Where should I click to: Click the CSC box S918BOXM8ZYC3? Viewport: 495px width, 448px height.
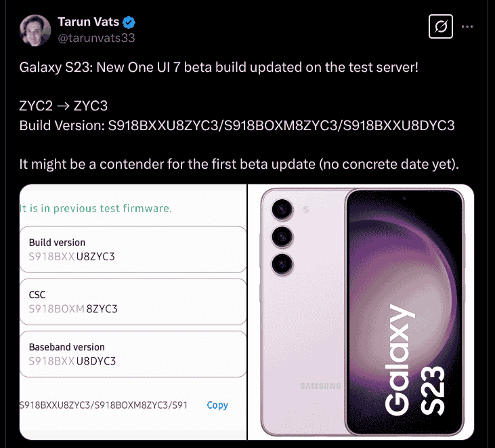click(x=133, y=302)
